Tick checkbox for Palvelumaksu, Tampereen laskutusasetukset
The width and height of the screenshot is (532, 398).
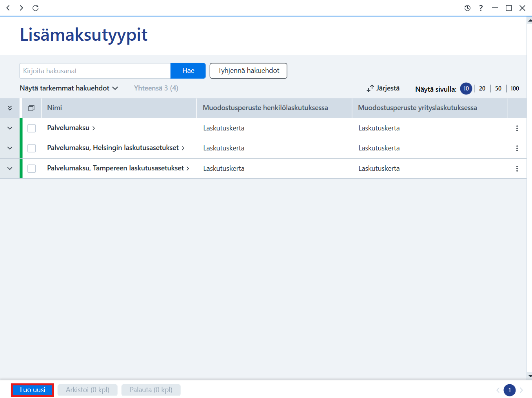pos(32,168)
